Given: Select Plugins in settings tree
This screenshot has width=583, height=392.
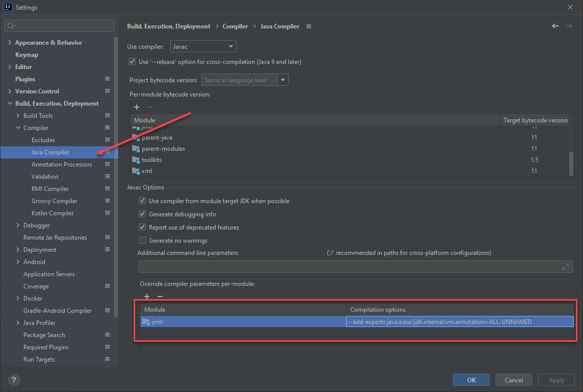Looking at the screenshot, I should (25, 79).
